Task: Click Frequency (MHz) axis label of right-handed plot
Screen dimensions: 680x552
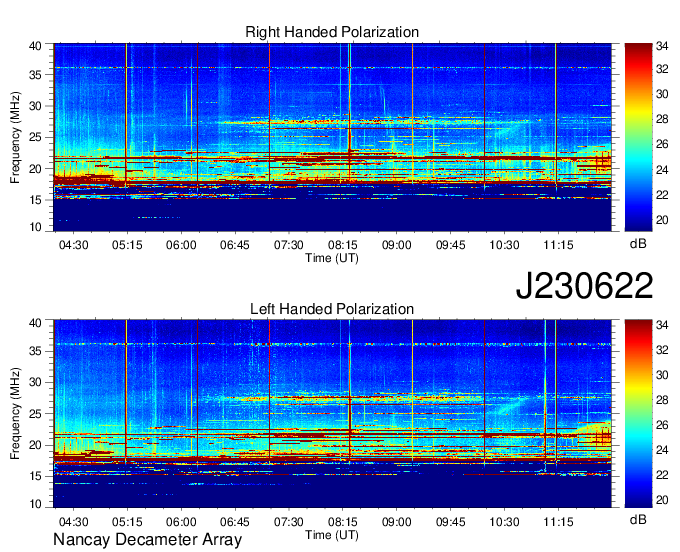Action: tap(15, 137)
